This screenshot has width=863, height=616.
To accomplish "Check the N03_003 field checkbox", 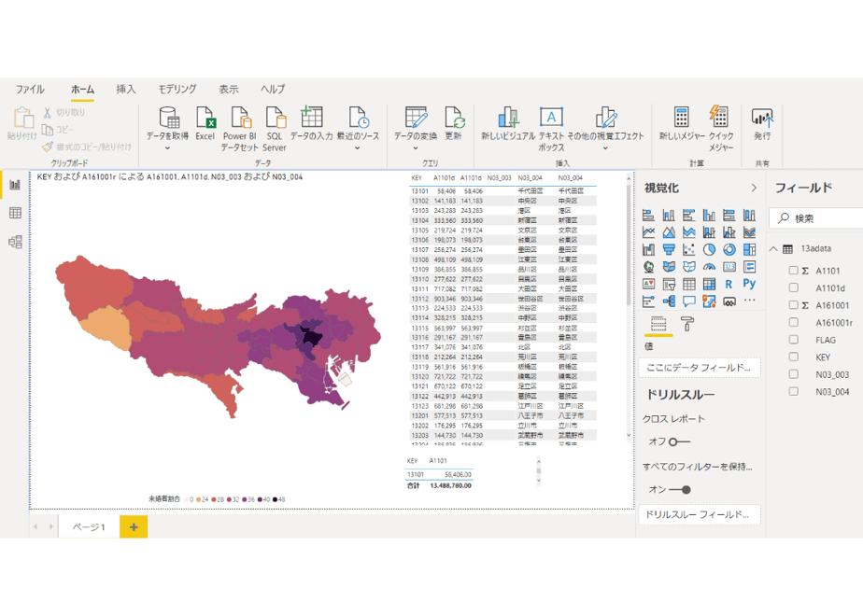I will pyautogui.click(x=793, y=374).
